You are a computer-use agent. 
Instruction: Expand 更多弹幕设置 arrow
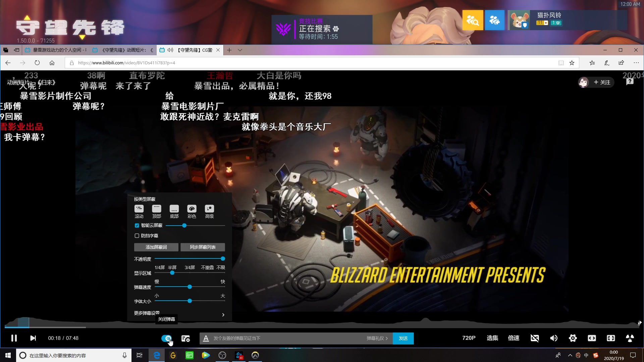223,315
